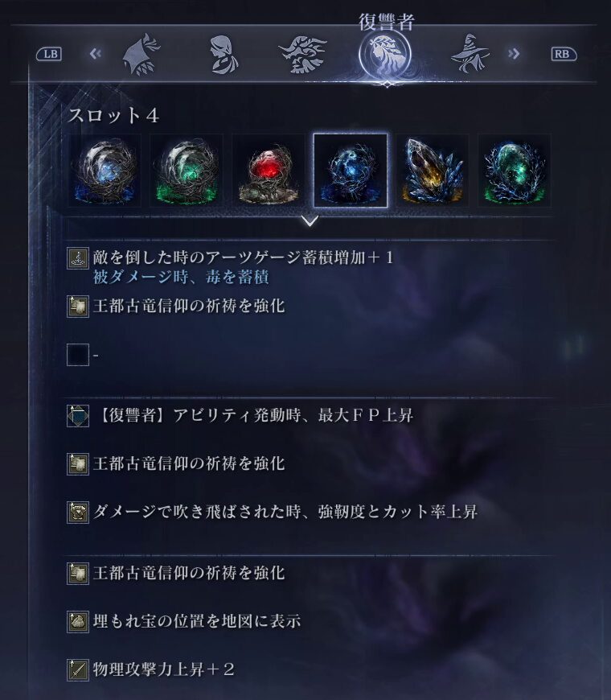
Task: Select the red orb relic thumbnail
Action: (269, 171)
